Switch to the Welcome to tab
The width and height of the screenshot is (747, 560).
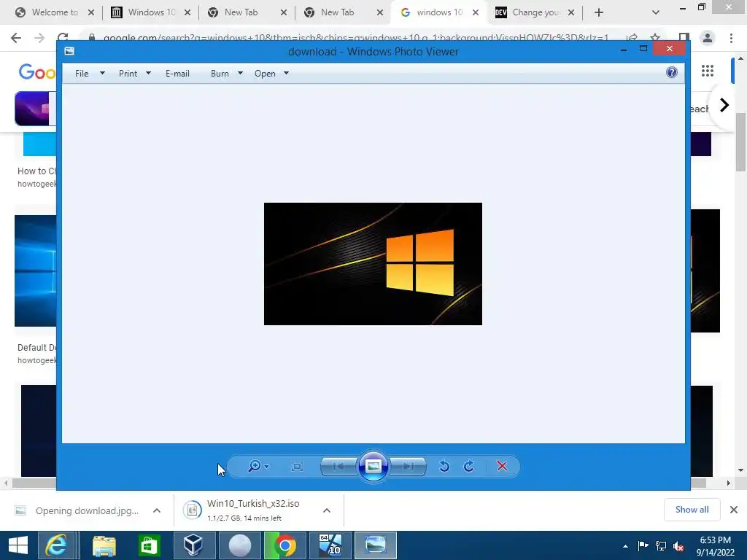point(53,12)
